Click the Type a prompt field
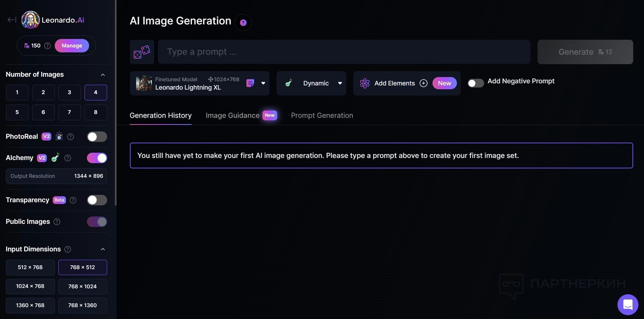 (x=344, y=52)
